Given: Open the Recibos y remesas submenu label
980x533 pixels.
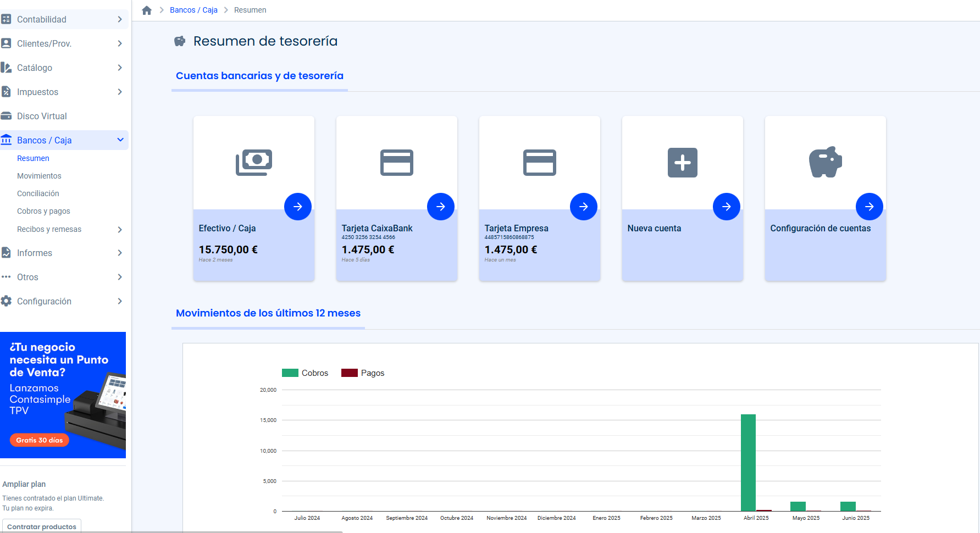Looking at the screenshot, I should pos(49,229).
